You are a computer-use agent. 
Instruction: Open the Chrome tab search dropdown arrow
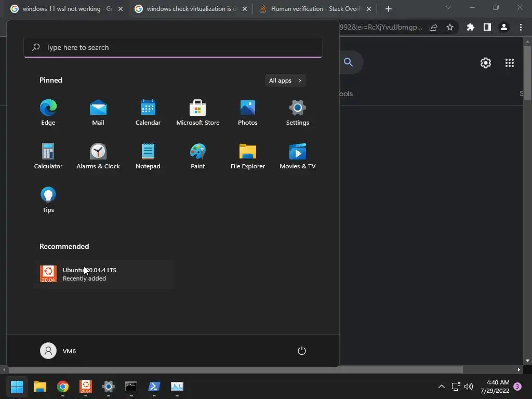(x=448, y=7)
